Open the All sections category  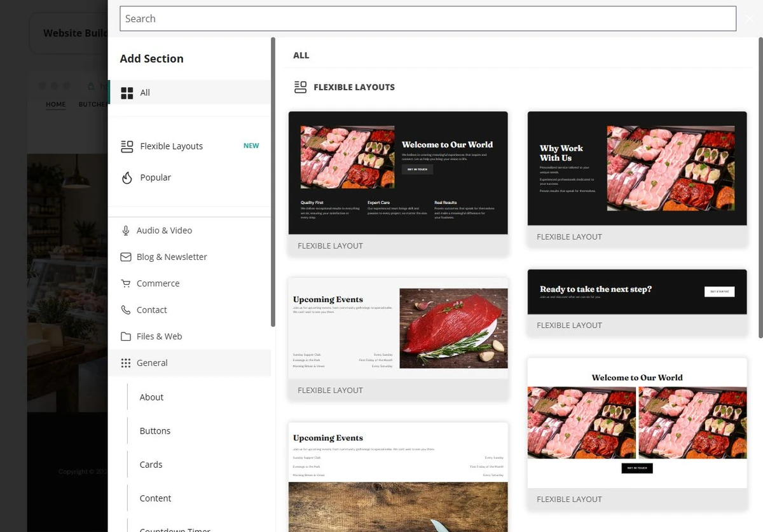(190, 92)
